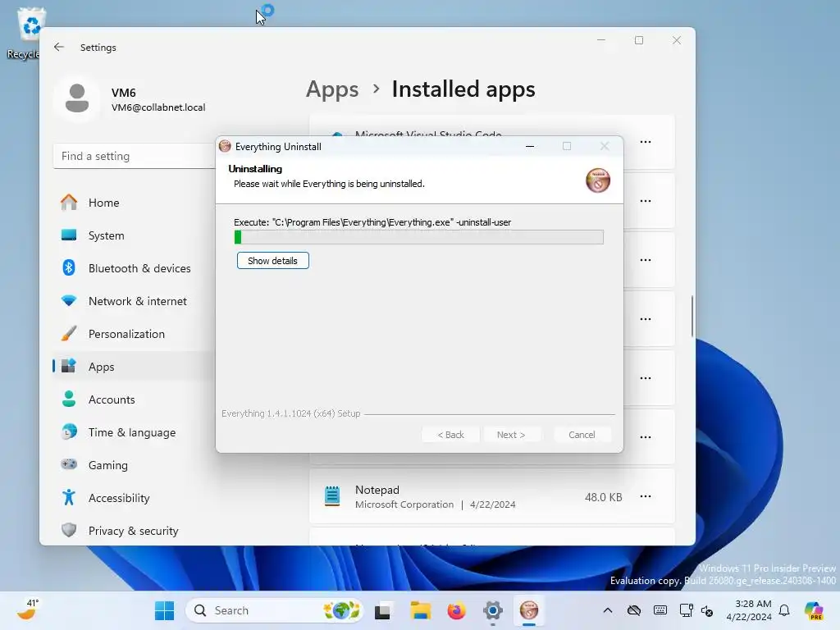Click the Notepad app icon in list
This screenshot has width=840, height=630.
332,496
